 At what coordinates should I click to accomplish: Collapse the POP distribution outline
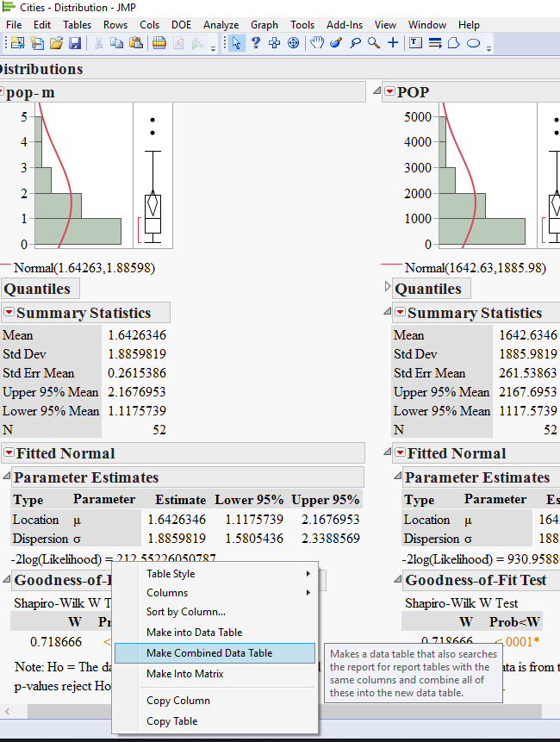click(377, 90)
